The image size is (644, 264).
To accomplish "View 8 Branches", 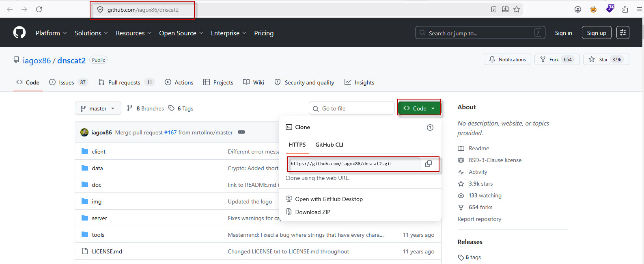I will (x=145, y=108).
